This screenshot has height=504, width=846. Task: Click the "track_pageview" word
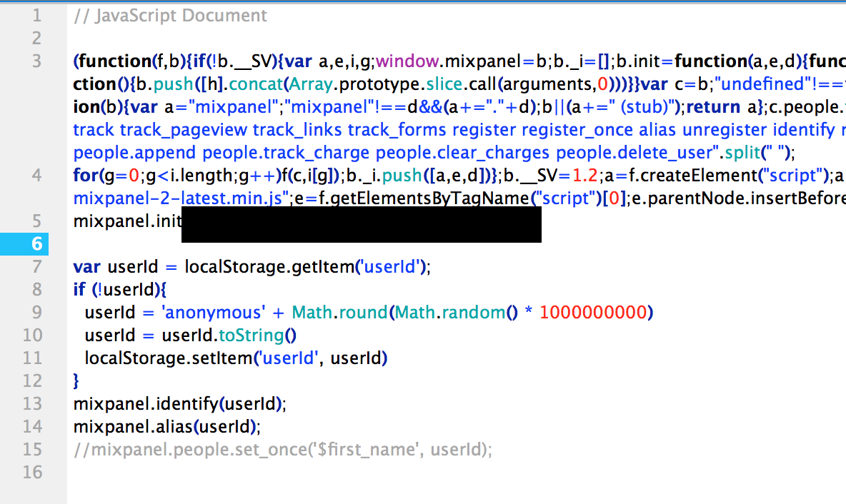184,130
